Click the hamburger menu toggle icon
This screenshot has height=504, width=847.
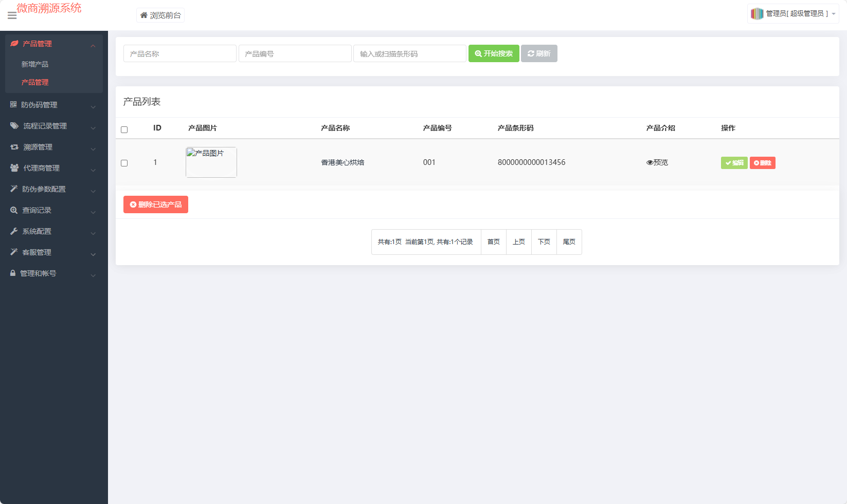tap(12, 16)
